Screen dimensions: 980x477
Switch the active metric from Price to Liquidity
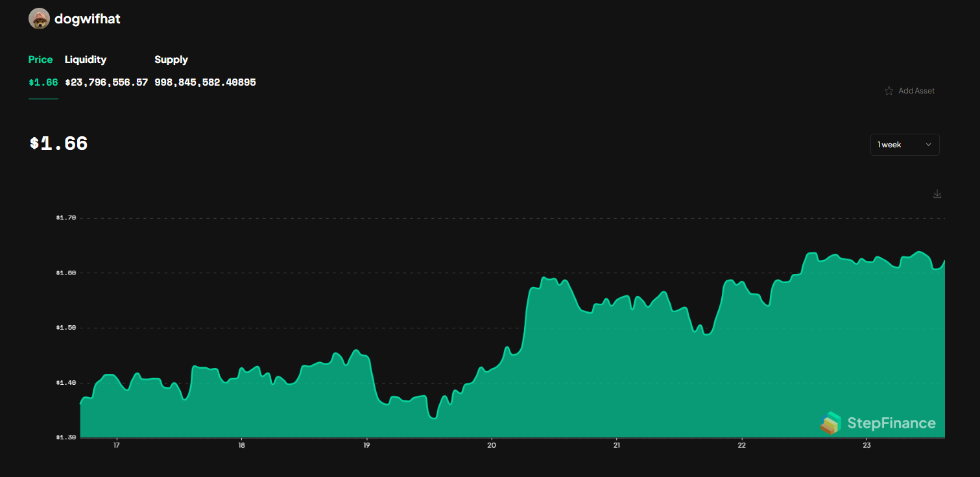point(85,59)
